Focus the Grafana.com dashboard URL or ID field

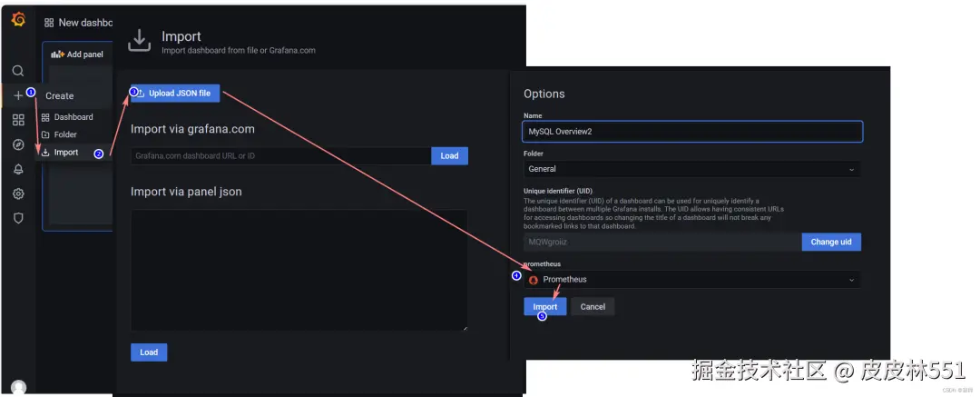(280, 156)
